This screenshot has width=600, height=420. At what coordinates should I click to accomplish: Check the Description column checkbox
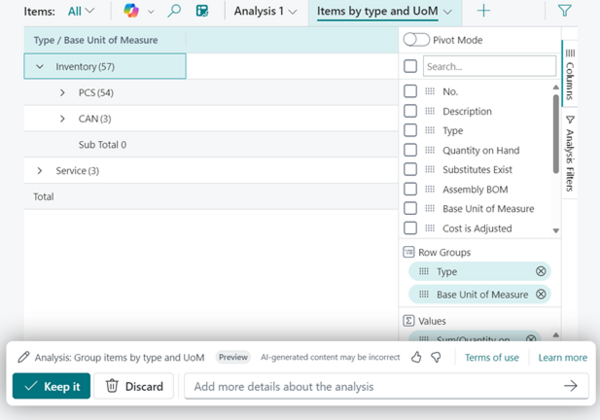410,111
